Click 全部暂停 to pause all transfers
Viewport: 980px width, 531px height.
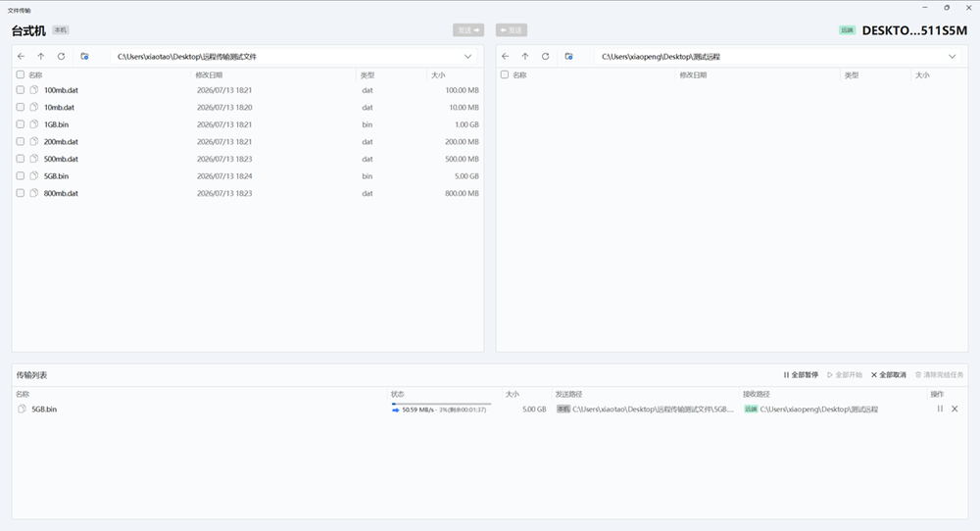[x=801, y=375]
